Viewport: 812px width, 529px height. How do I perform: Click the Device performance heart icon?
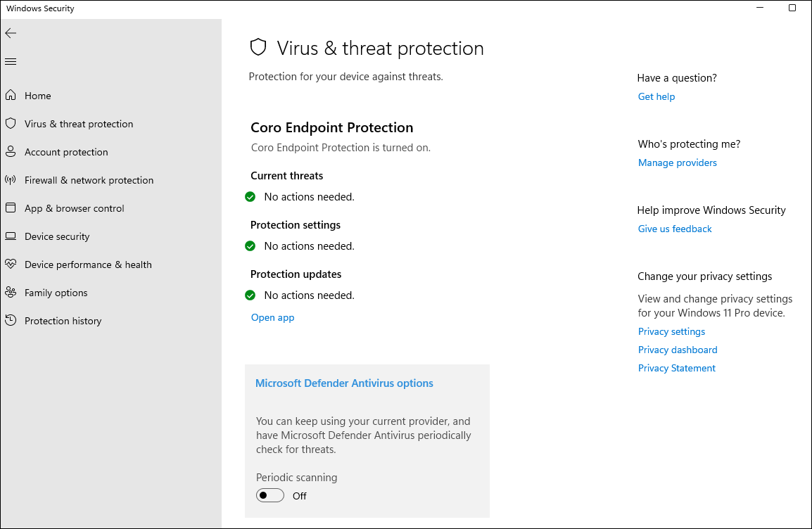coord(11,264)
